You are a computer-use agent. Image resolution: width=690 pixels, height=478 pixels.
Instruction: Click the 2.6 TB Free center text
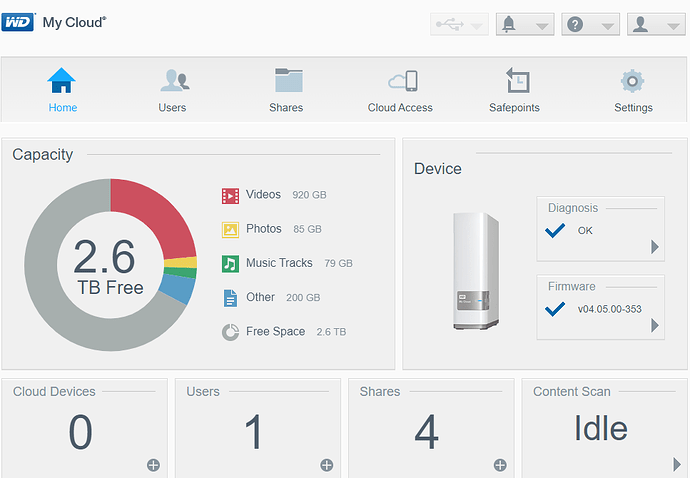[108, 266]
